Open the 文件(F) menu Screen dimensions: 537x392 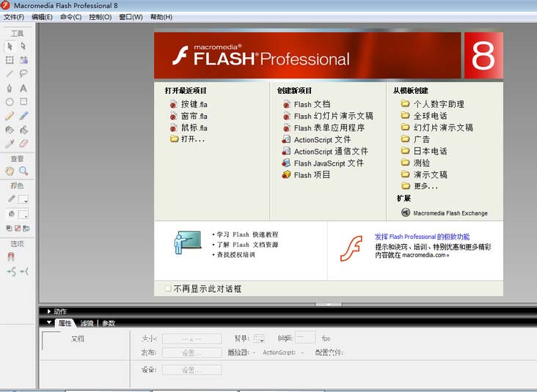coord(14,17)
